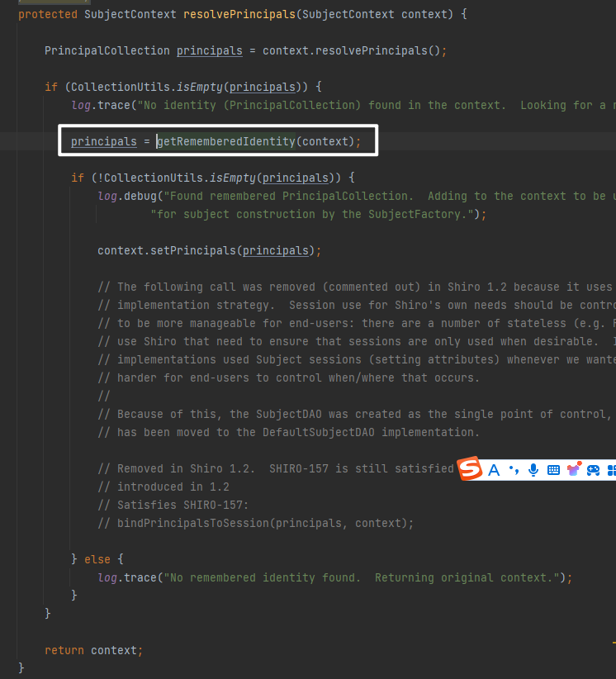Open the toolbox grid icon in IME bar

click(x=611, y=470)
